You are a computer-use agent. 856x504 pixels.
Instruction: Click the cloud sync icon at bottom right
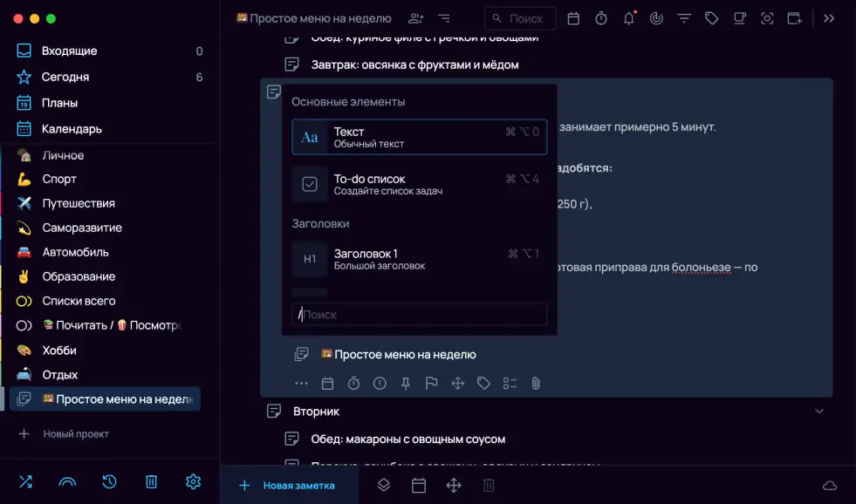pyautogui.click(x=829, y=486)
